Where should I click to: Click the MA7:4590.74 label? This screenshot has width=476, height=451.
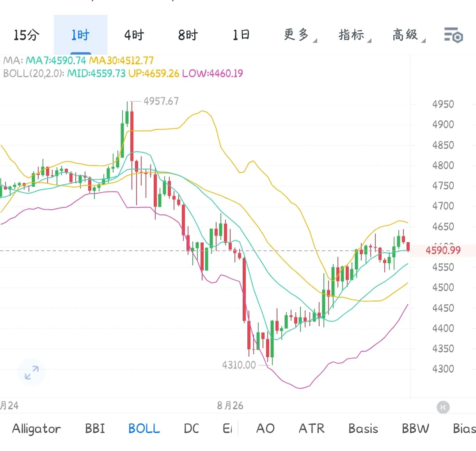(x=56, y=60)
